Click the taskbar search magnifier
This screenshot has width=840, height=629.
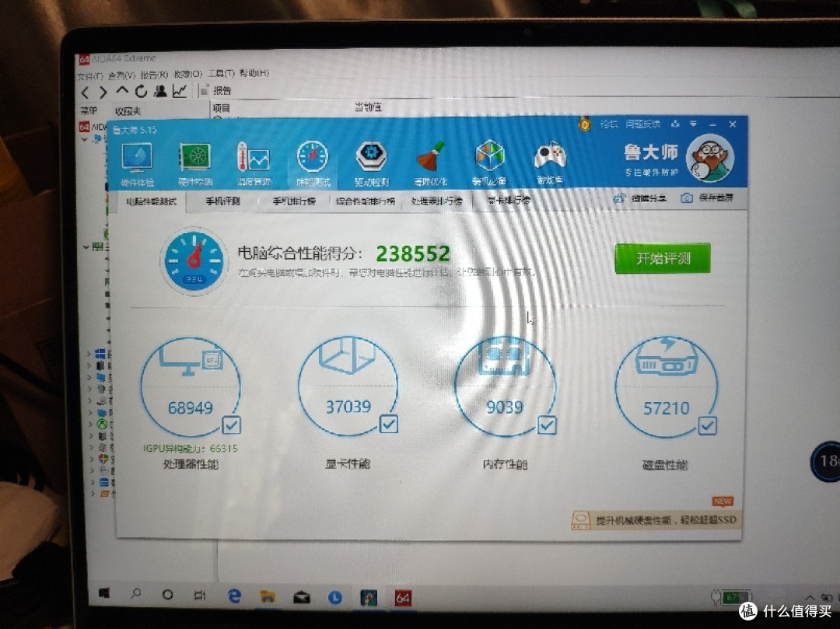(136, 593)
